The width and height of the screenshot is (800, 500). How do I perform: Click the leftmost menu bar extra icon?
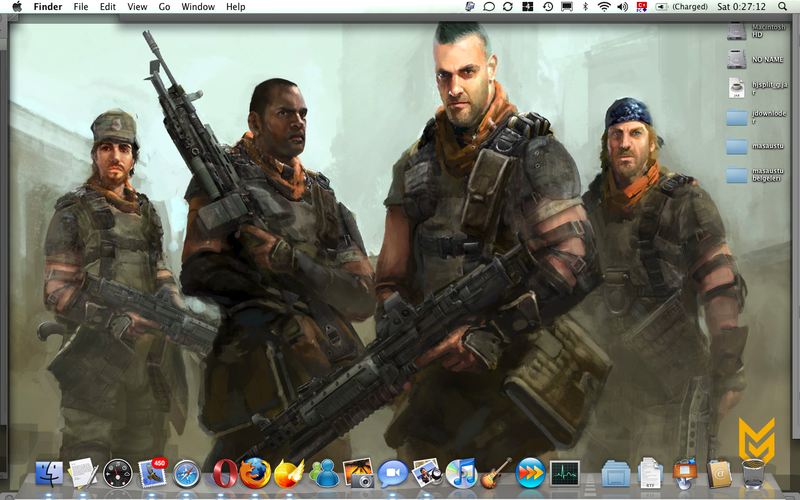(470, 7)
